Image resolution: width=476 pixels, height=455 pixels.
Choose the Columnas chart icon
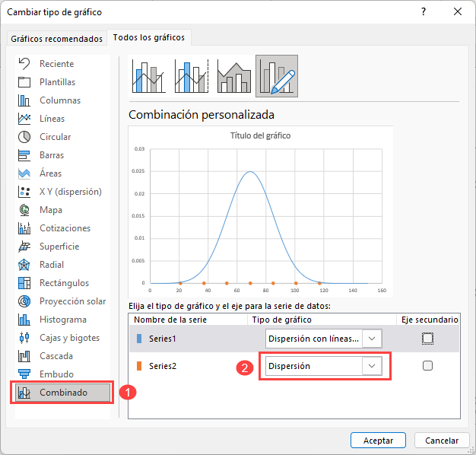tap(24, 100)
